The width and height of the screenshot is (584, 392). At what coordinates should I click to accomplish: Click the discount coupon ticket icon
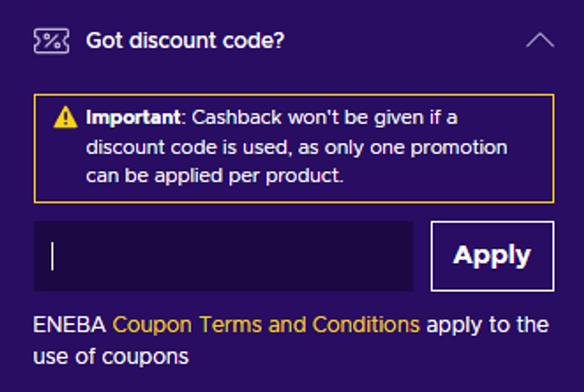coord(51,41)
